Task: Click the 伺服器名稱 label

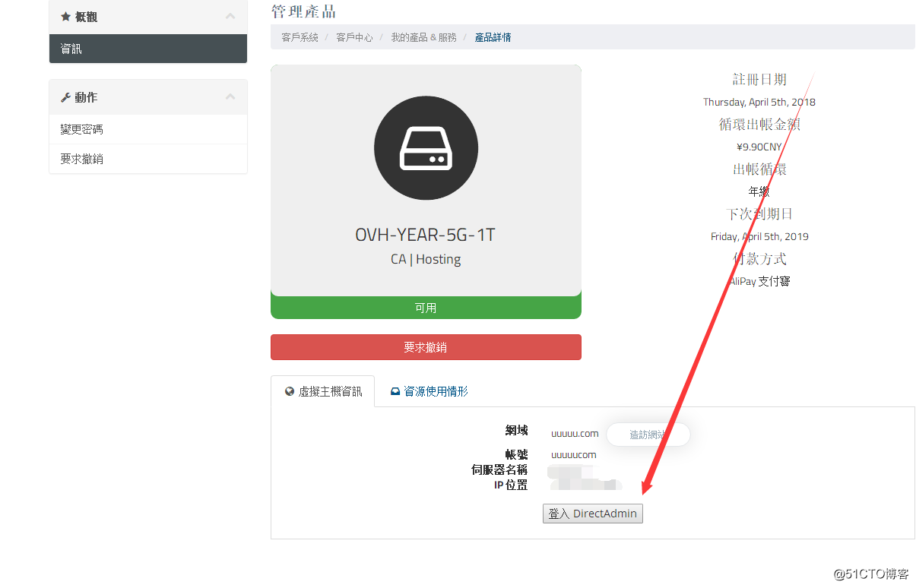Action: click(499, 469)
